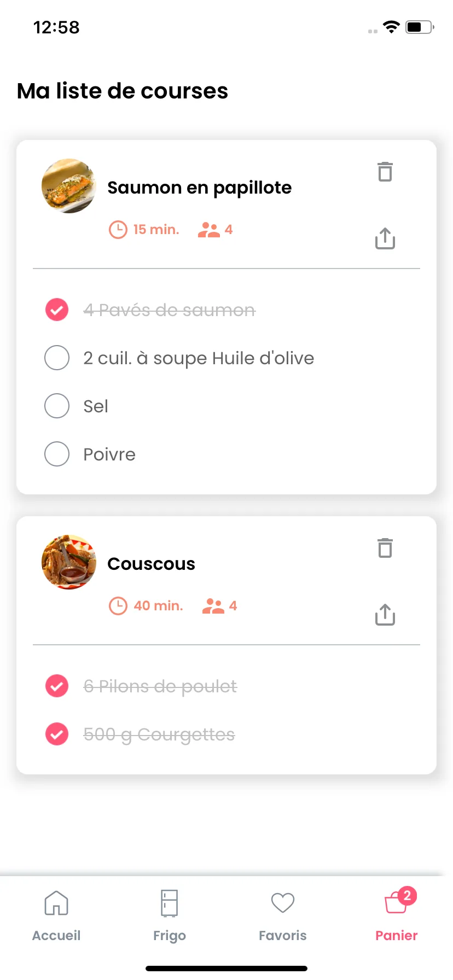This screenshot has height=980, width=453.
Task: Open the Saumon en papillote thumbnail
Action: click(69, 186)
